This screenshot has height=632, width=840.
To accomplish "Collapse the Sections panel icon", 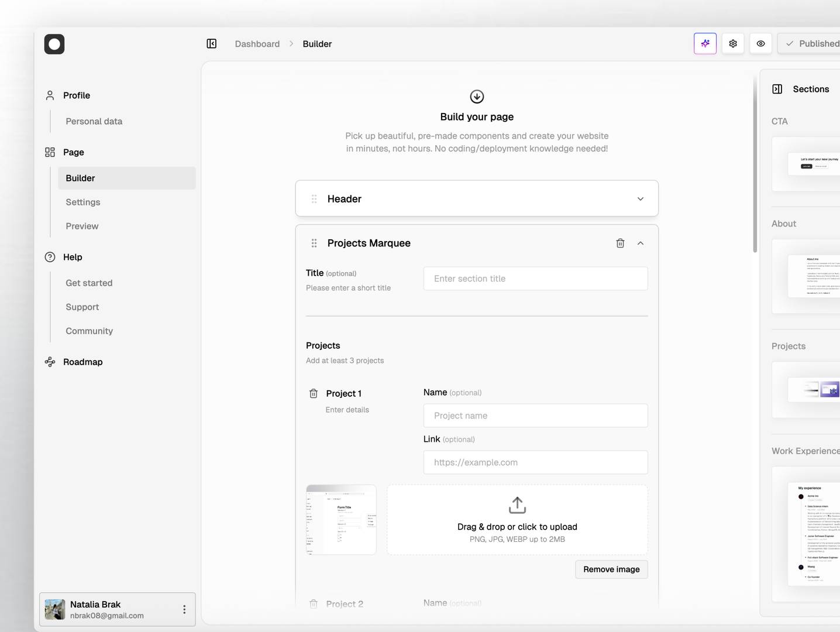I will pyautogui.click(x=777, y=89).
